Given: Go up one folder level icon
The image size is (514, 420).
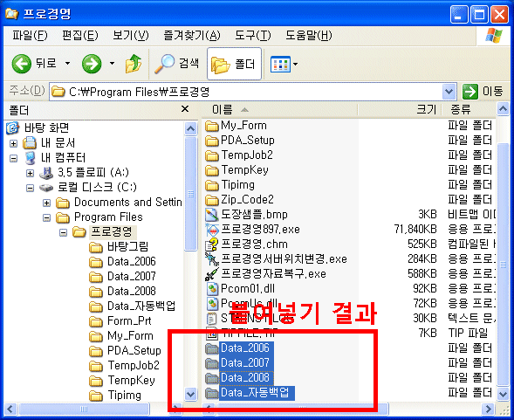Looking at the screenshot, I should coord(134,64).
